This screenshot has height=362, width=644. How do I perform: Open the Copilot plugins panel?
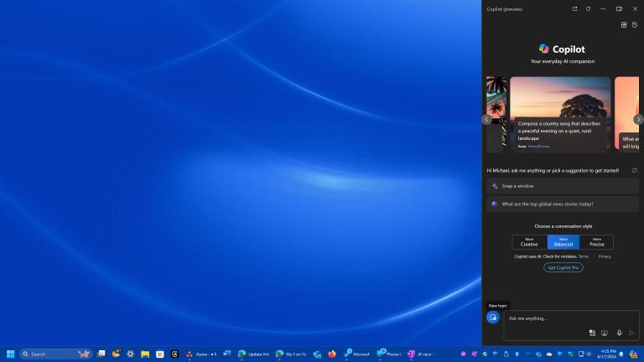(624, 25)
